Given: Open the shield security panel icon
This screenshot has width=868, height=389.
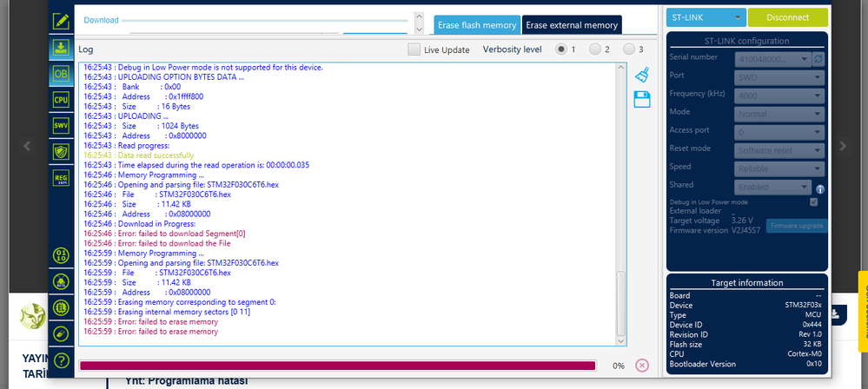Looking at the screenshot, I should (x=61, y=152).
